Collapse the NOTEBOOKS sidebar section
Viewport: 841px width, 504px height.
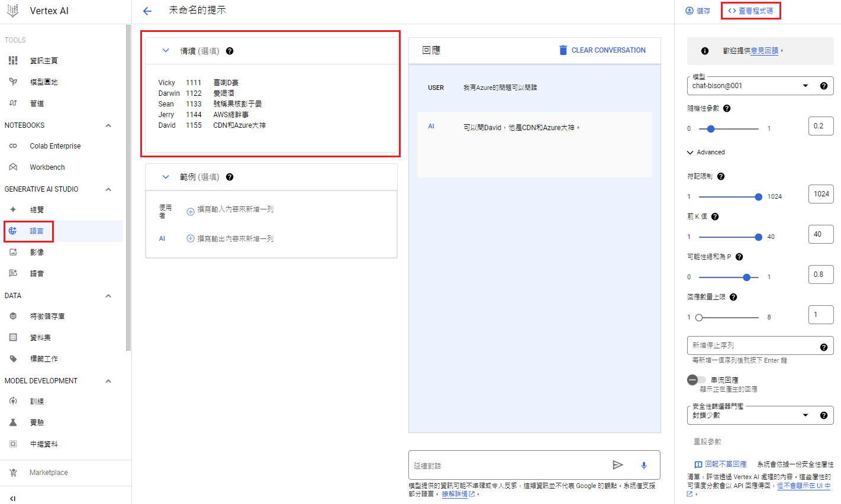coord(108,125)
